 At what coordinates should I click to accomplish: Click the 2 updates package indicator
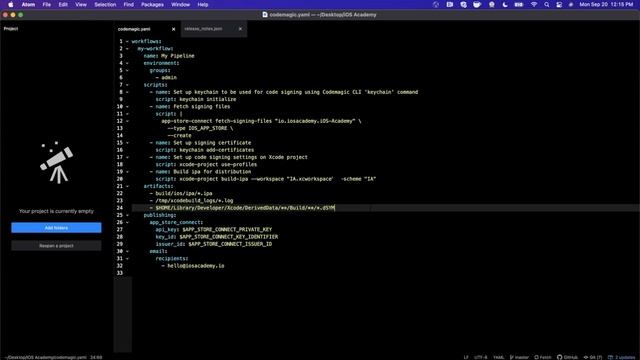point(621,357)
